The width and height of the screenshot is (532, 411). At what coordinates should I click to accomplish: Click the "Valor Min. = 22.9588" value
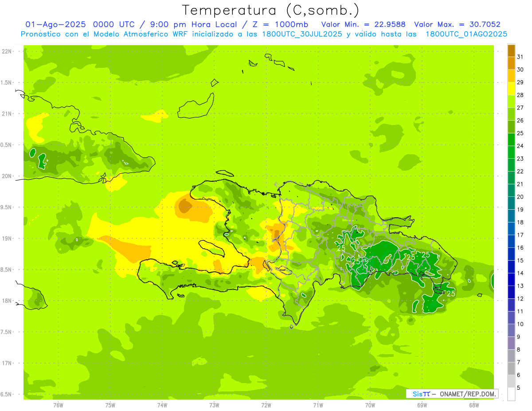(363, 24)
